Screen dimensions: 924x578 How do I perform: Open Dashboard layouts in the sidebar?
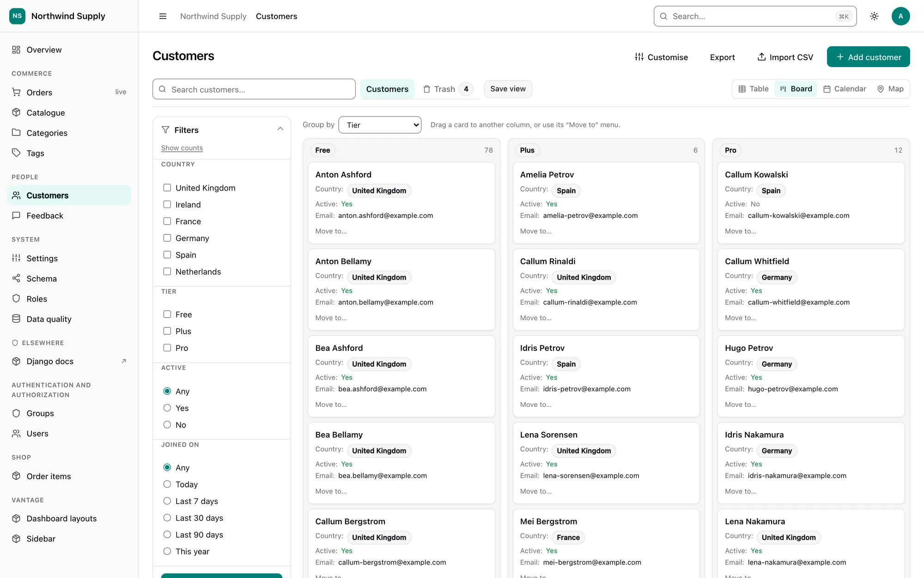coord(69,518)
